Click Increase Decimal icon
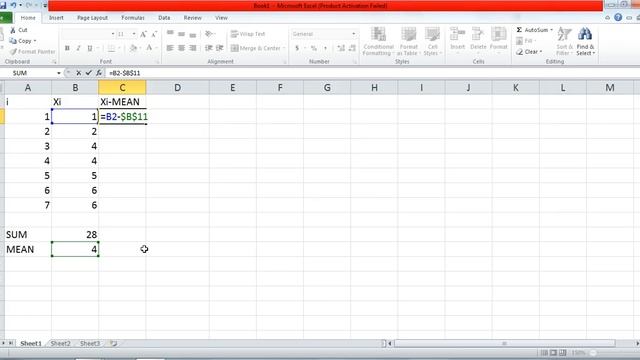The height and width of the screenshot is (360, 640). click(341, 48)
